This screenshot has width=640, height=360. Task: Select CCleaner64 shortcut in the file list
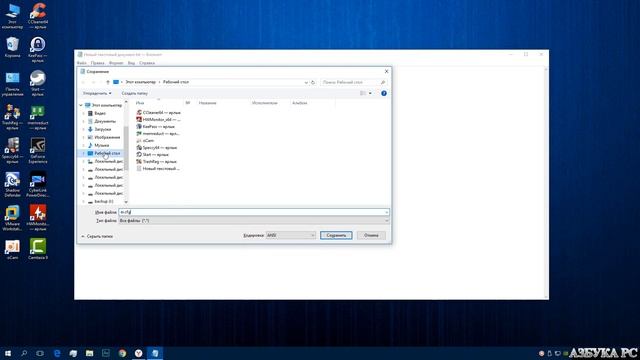pos(158,113)
